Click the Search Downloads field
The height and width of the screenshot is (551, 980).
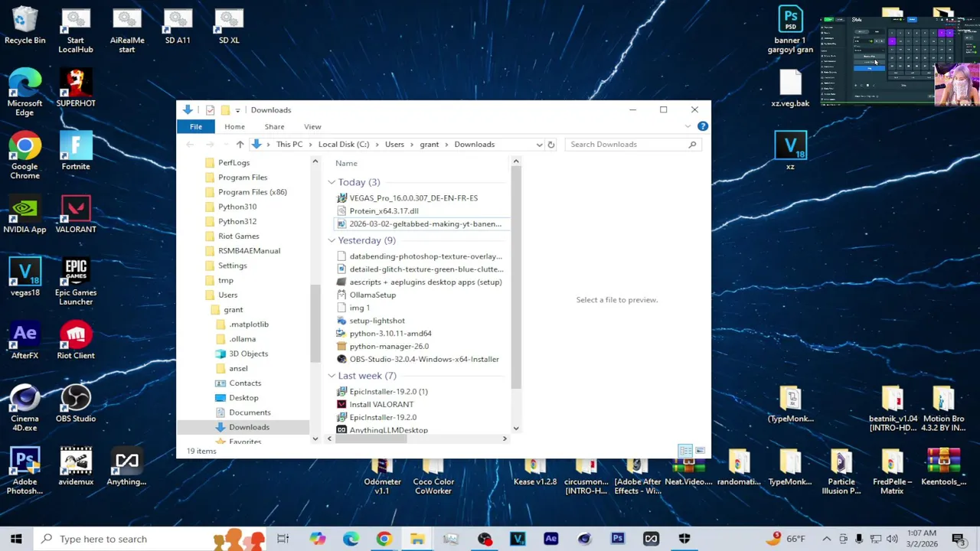[x=633, y=144]
